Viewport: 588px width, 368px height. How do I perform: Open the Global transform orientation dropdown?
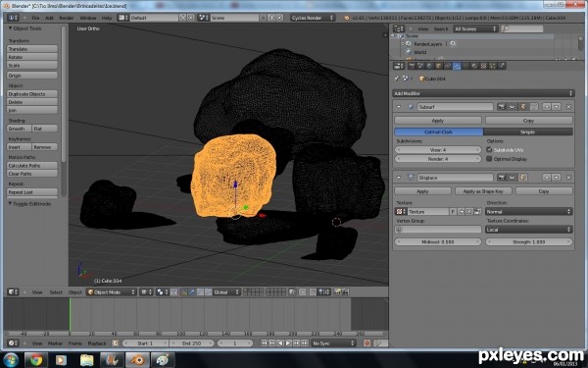226,292
